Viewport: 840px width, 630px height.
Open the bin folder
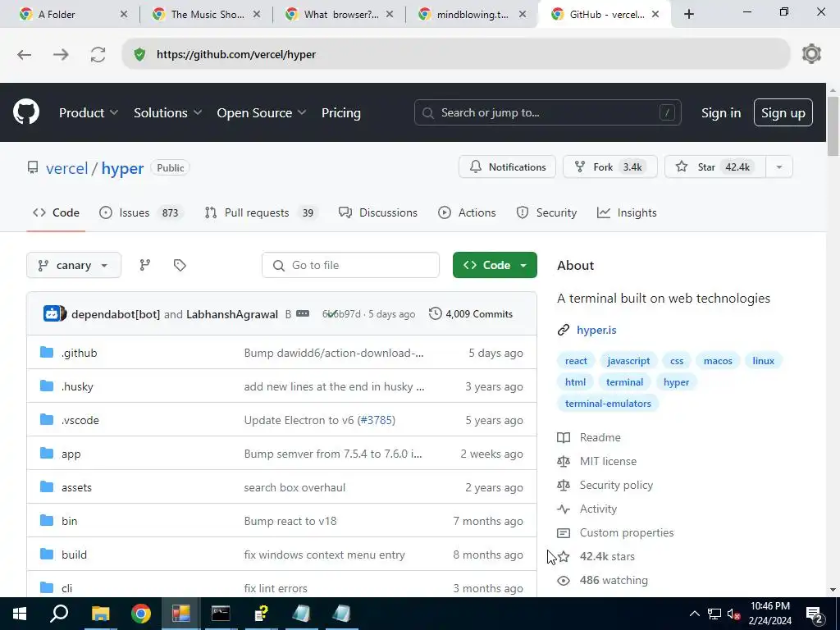tap(69, 521)
